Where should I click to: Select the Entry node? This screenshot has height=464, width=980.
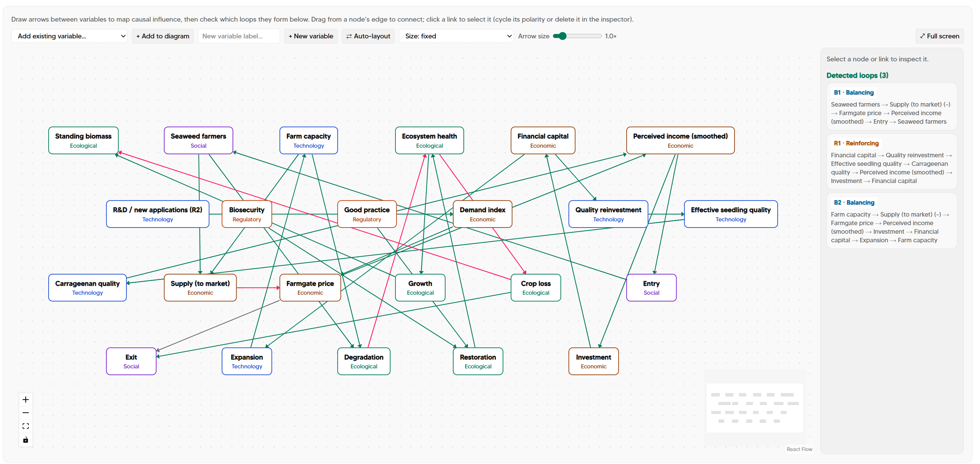(x=651, y=288)
